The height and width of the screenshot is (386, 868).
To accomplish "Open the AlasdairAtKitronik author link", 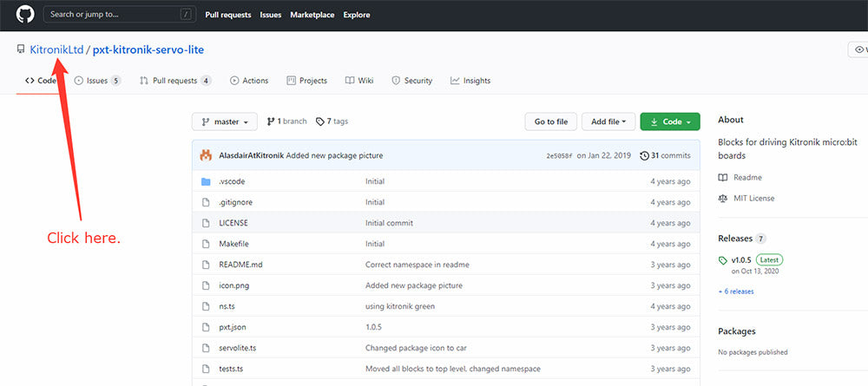I will (252, 156).
